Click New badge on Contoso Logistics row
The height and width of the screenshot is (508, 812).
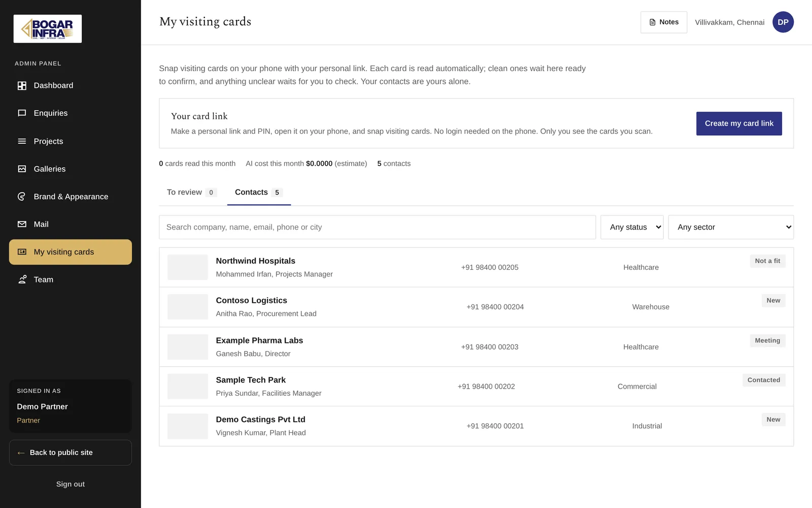(x=773, y=301)
